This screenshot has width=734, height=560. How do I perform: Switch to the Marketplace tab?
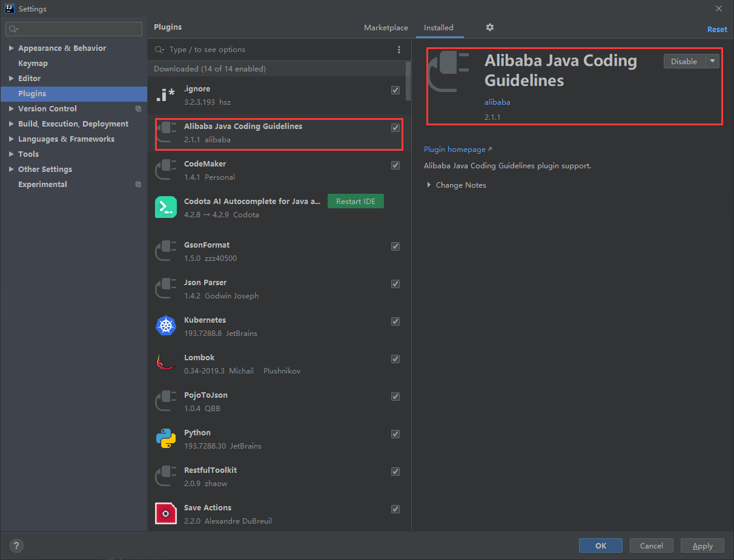click(x=386, y=28)
